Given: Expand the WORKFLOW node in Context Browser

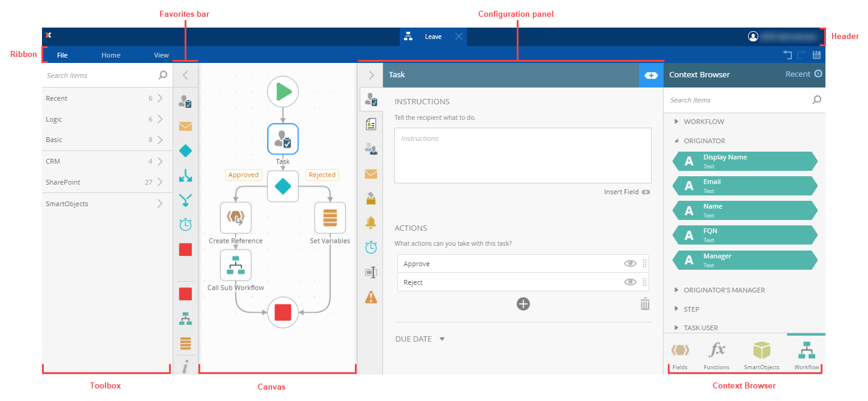Looking at the screenshot, I should coord(677,122).
